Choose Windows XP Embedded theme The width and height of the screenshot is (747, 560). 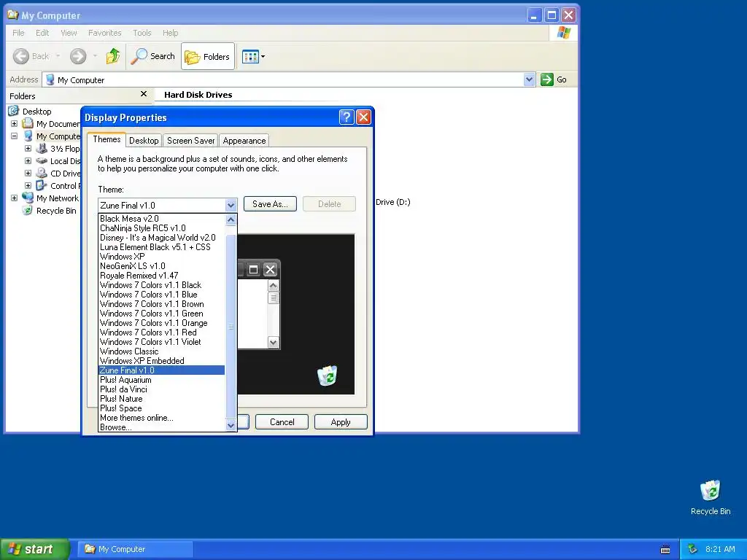tap(161, 361)
